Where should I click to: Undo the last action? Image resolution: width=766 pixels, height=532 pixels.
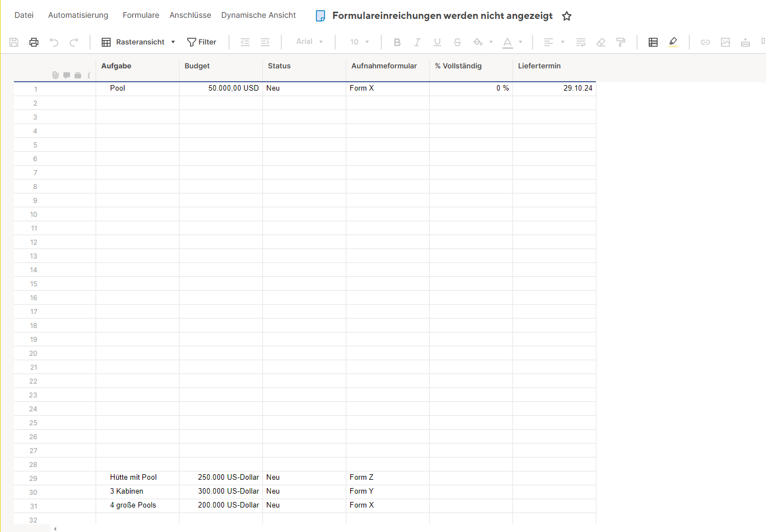click(x=54, y=42)
